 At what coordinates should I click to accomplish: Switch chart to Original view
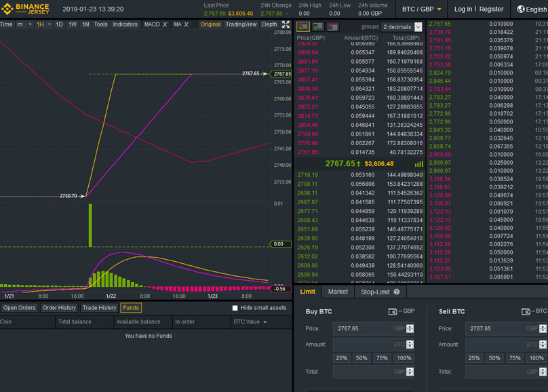click(x=210, y=24)
